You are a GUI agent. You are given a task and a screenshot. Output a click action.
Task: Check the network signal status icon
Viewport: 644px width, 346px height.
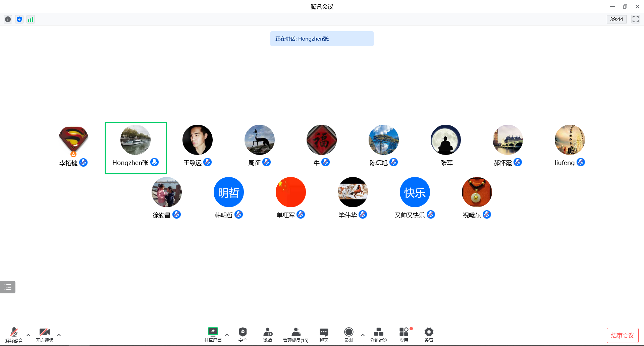click(x=31, y=19)
